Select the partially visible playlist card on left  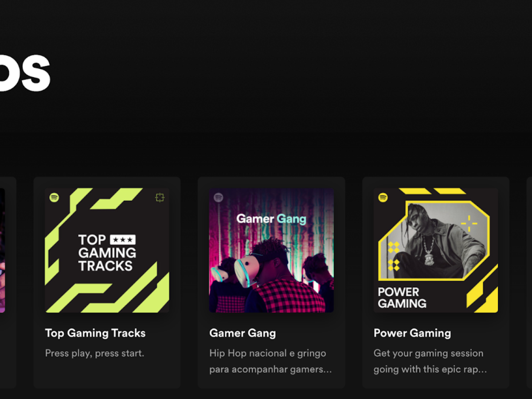8,282
